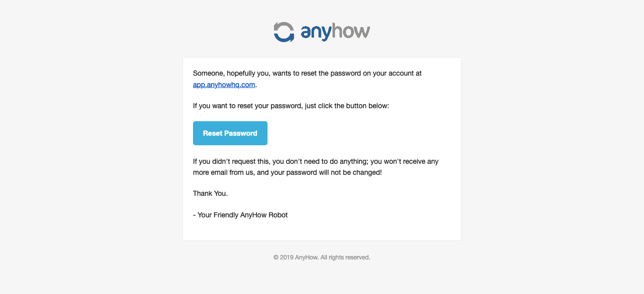
Task: Click empty white space below the robot signature
Action: coord(322,230)
